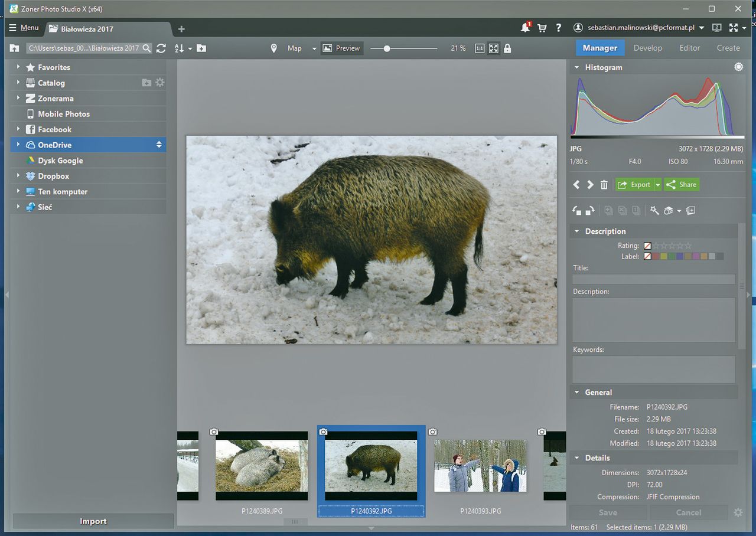Select the Białowieża 2017 tab
This screenshot has width=756, height=536.
pyautogui.click(x=107, y=29)
